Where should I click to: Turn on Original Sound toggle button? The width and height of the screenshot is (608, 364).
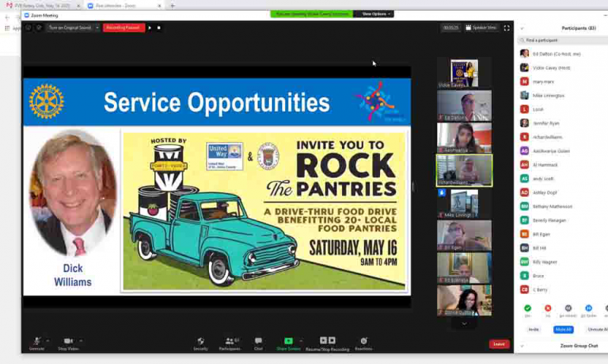click(x=70, y=27)
